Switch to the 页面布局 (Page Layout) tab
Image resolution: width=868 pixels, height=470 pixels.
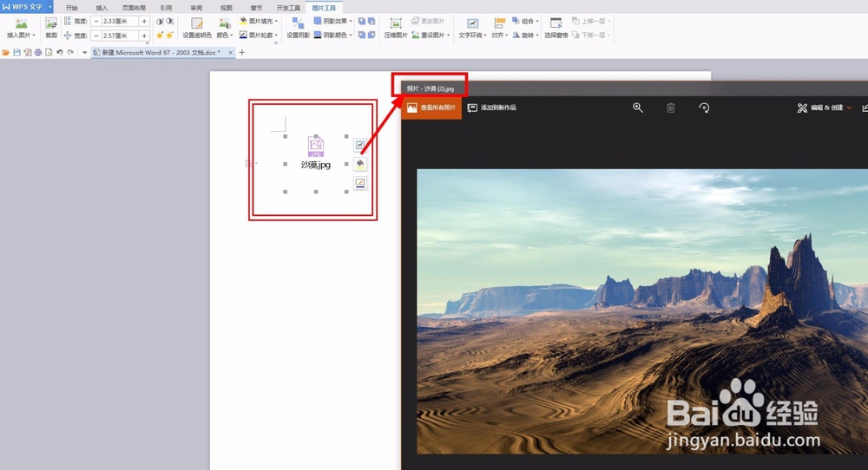click(134, 8)
